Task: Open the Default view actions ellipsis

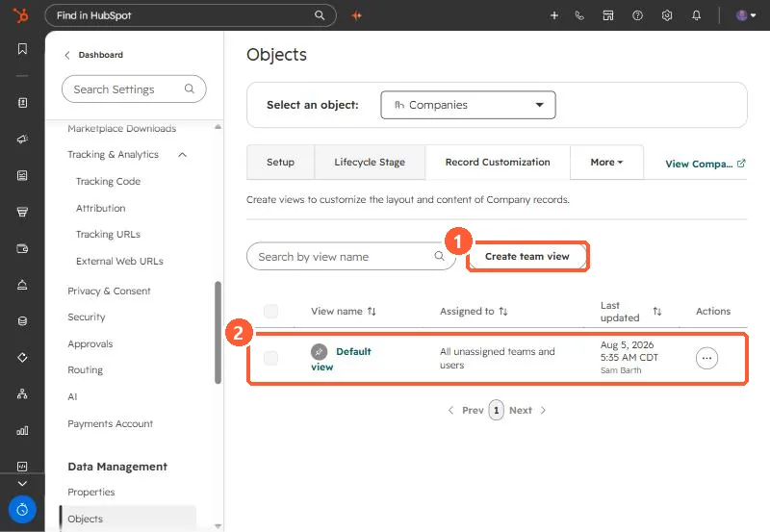Action: tap(706, 358)
